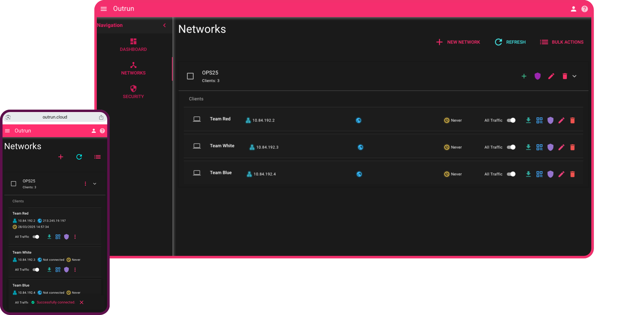Open the help icon in desktop header
Viewport: 644px width, 315px height.
[584, 9]
